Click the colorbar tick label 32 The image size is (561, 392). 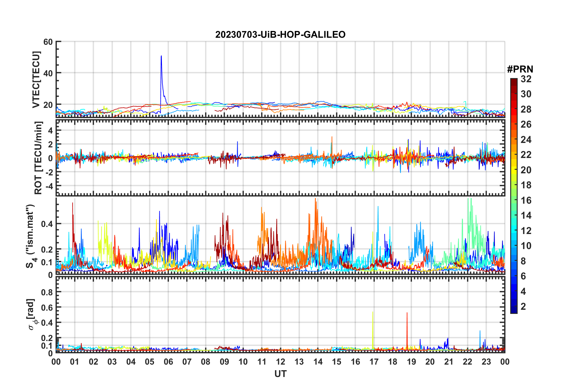click(526, 79)
